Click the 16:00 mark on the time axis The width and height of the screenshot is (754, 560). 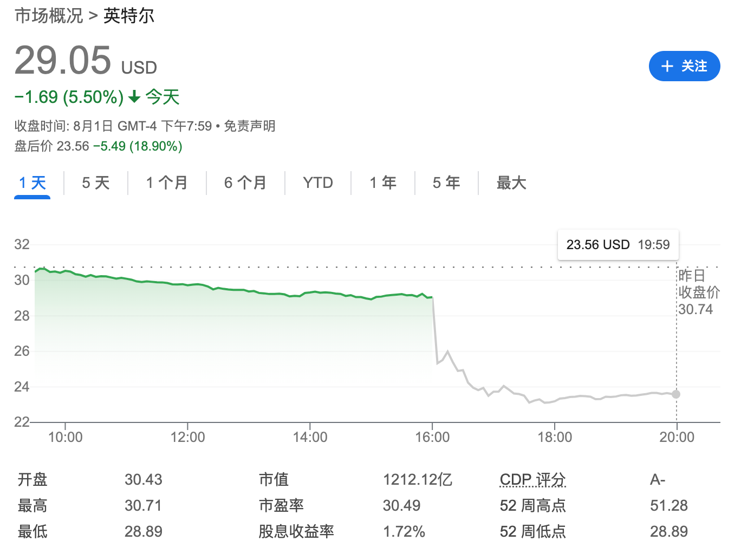pyautogui.click(x=432, y=437)
